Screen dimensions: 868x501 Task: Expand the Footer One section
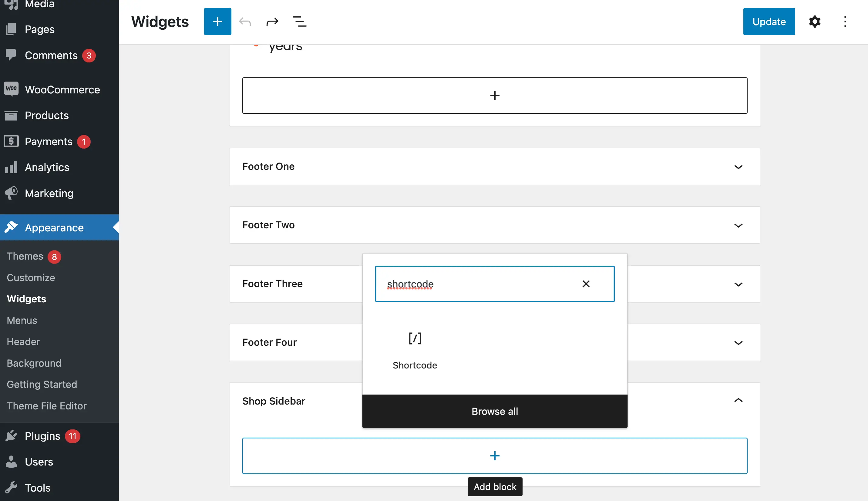[x=738, y=166]
